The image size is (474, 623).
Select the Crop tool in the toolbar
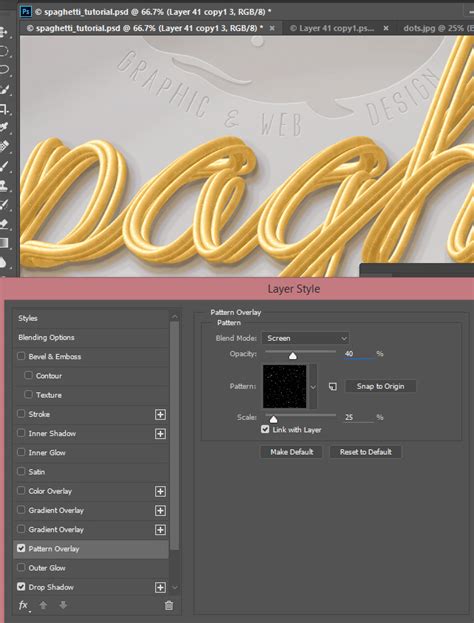click(4, 108)
